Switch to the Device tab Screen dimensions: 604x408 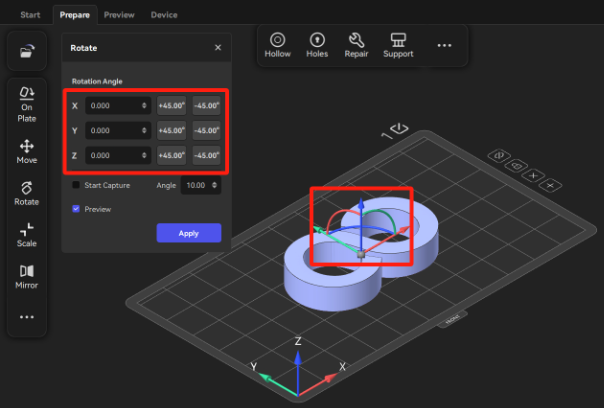[164, 16]
